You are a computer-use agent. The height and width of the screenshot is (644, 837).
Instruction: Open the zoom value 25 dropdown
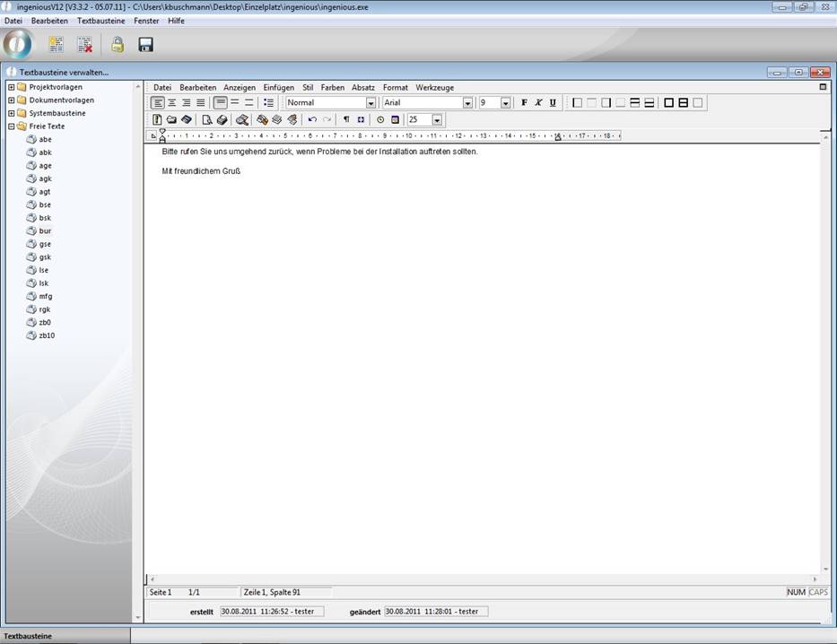(x=437, y=119)
